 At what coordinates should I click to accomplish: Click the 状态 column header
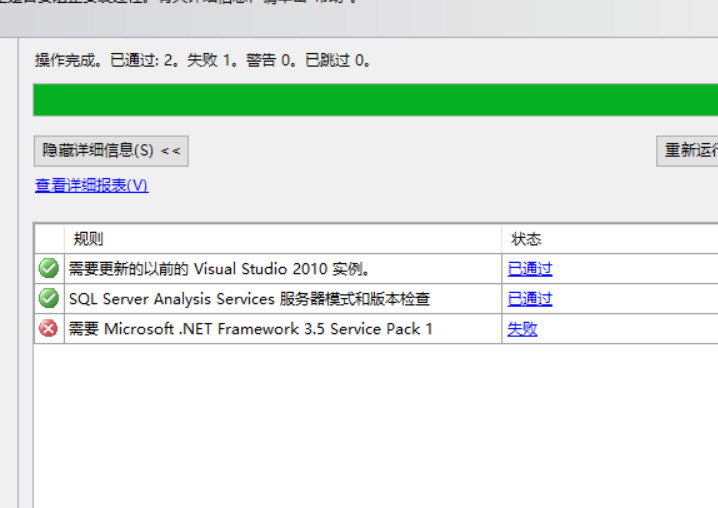point(610,239)
